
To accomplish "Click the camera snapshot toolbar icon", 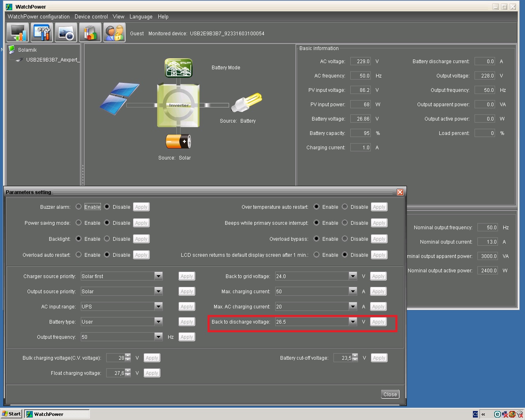I will (x=66, y=32).
